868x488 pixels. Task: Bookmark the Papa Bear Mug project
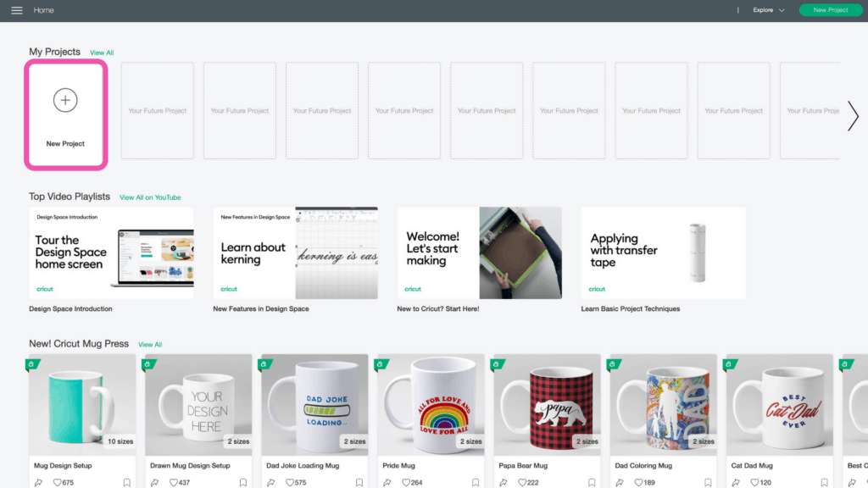coord(592,482)
